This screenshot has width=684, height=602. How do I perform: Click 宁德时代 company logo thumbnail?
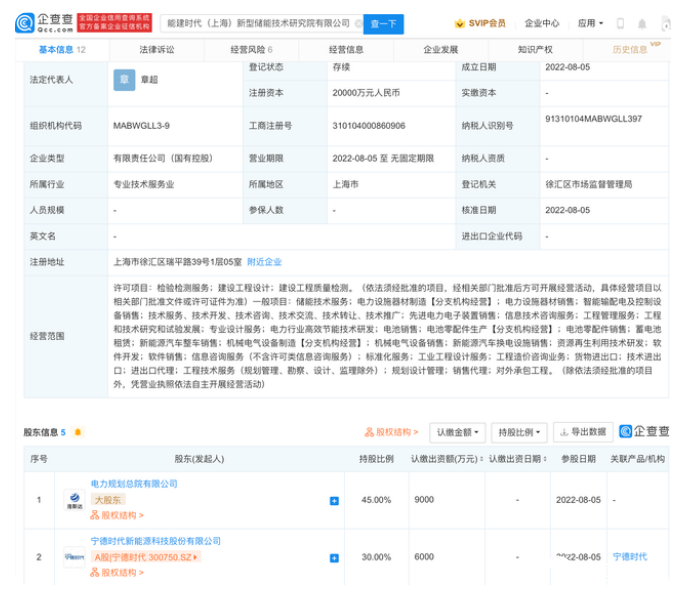[75, 557]
